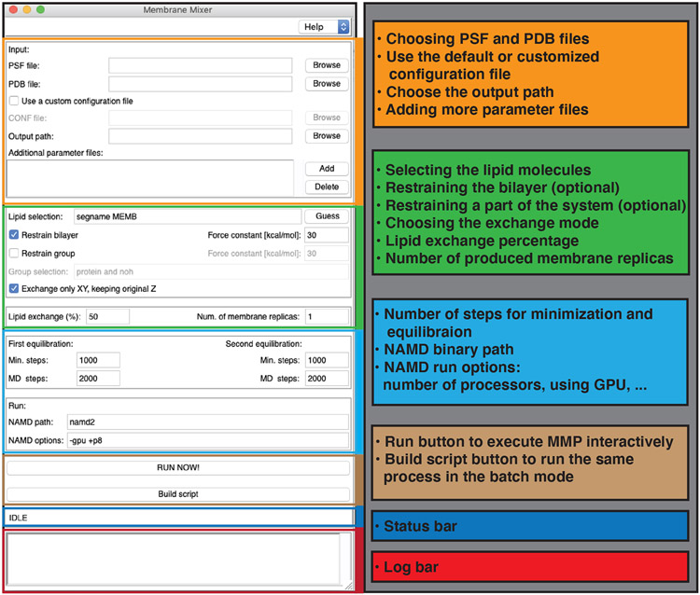Viewport: 700px width, 595px height.
Task: Open the Help dropdown menu
Action: pos(325,27)
